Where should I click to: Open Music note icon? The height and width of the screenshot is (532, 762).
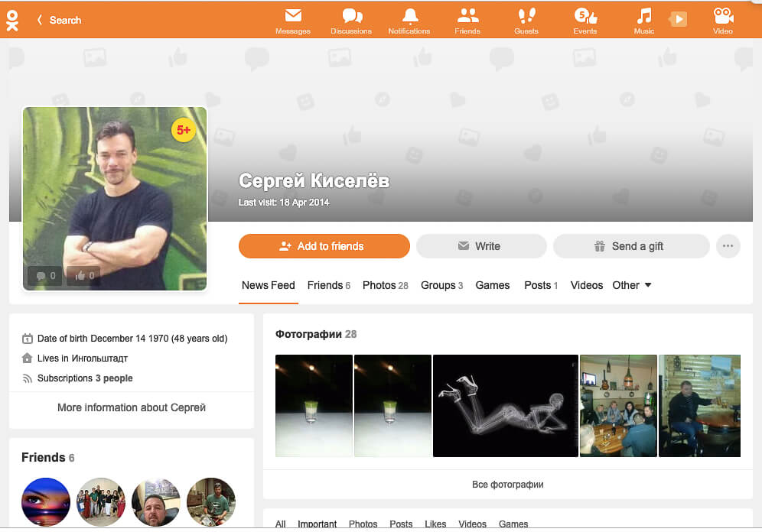click(644, 16)
